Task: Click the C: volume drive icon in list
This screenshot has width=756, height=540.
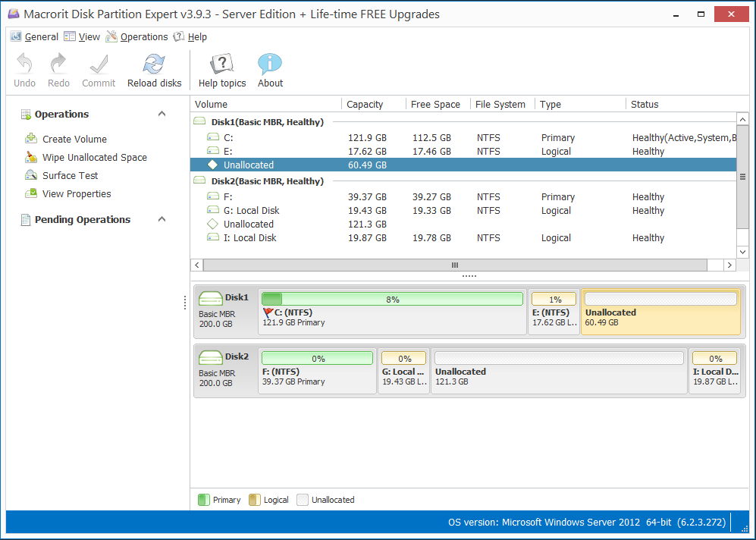Action: (213, 137)
